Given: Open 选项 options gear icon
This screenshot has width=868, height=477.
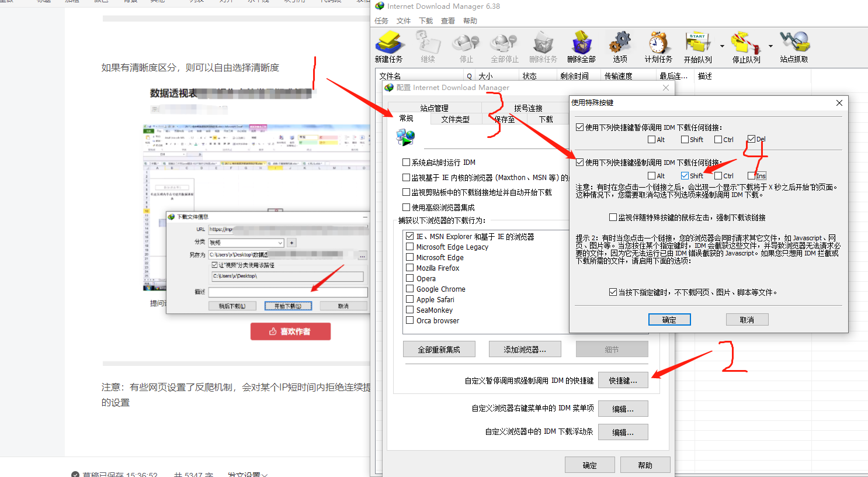Looking at the screenshot, I should point(620,47).
